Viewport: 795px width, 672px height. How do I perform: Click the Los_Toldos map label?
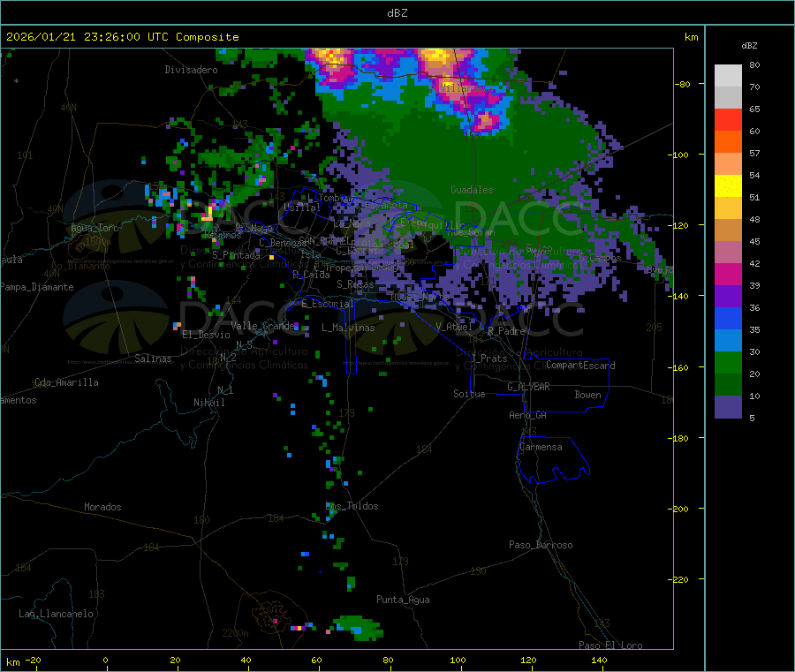coord(352,506)
